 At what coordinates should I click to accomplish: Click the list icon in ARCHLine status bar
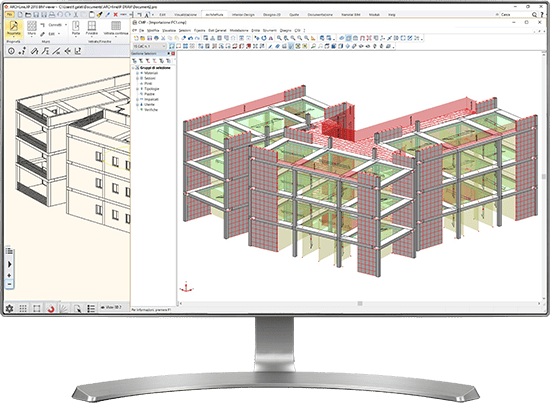click(91, 308)
